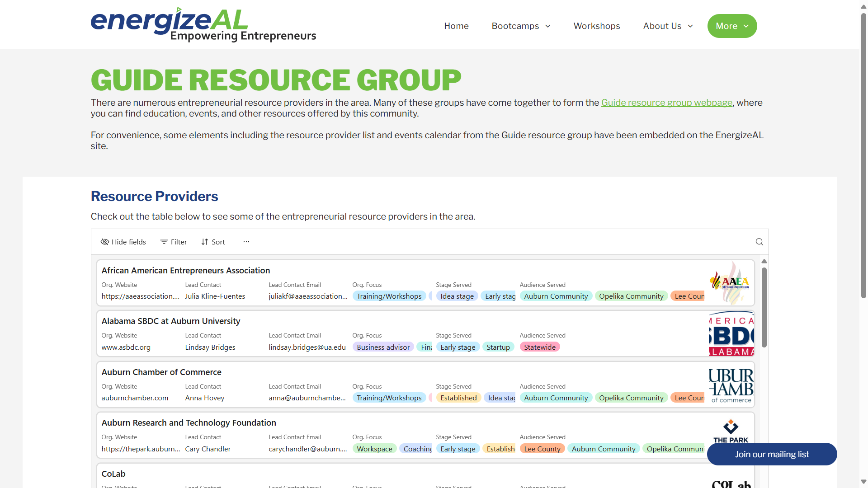Image resolution: width=868 pixels, height=488 pixels.
Task: Click the AAEA logo thumbnail
Action: 731,283
